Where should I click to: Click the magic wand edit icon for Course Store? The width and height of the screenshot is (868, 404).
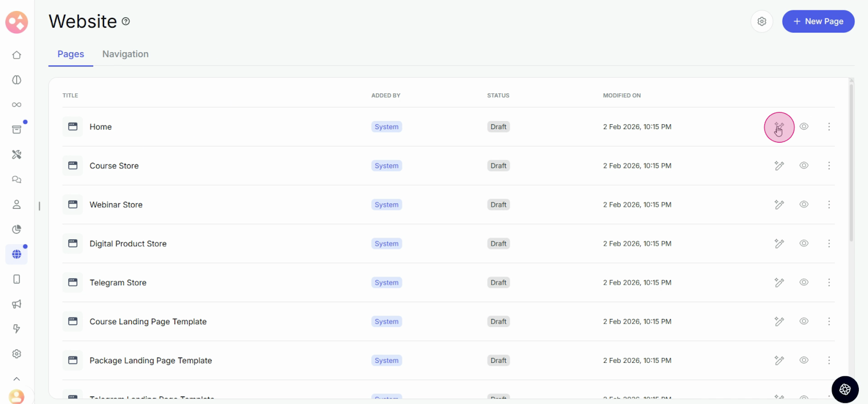click(779, 166)
